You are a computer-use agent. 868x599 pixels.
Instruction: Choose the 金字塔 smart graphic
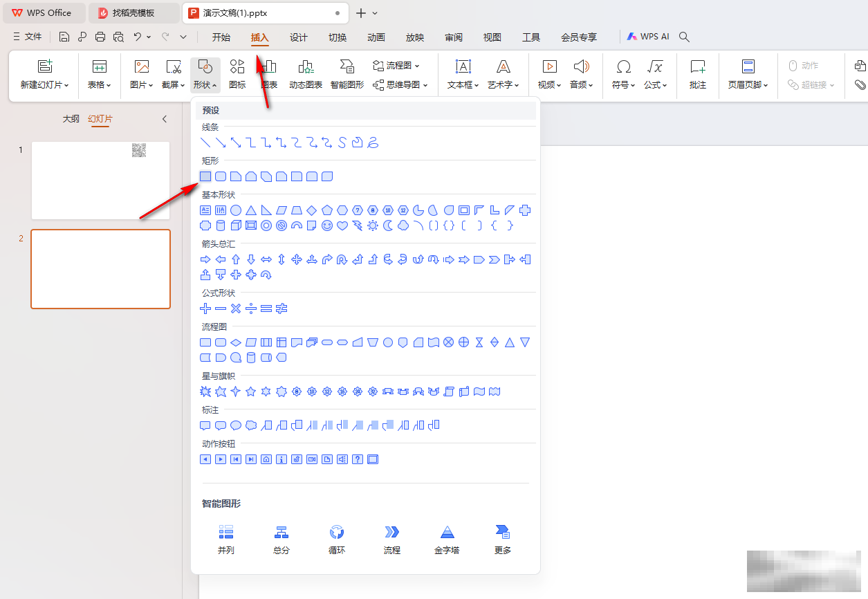coord(447,540)
